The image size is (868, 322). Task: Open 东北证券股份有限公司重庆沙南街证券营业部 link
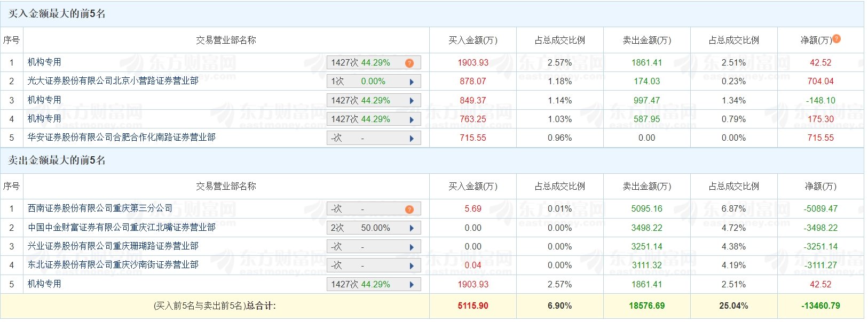pos(113,265)
